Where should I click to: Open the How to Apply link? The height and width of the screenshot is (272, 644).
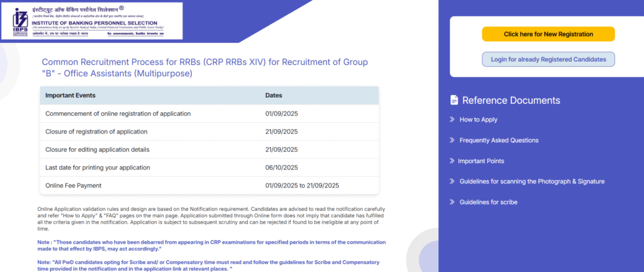coord(478,120)
